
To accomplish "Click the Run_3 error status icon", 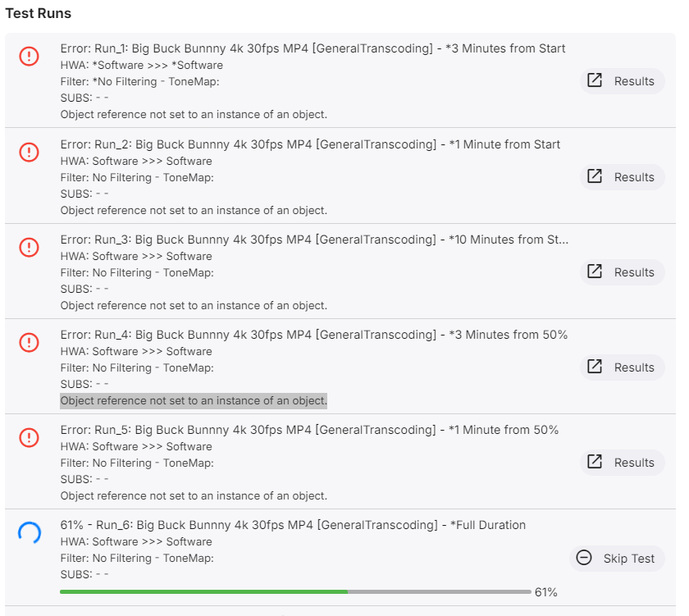I will click(x=29, y=248).
